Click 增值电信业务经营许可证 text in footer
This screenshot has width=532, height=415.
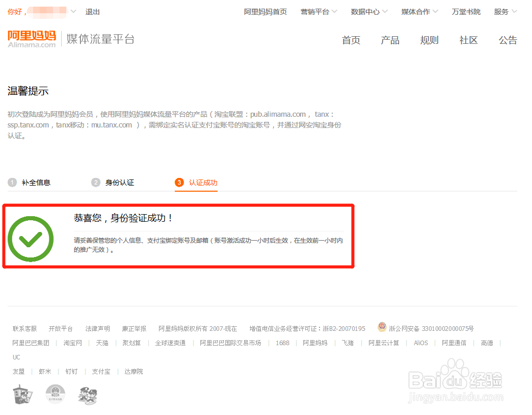[x=307, y=328]
